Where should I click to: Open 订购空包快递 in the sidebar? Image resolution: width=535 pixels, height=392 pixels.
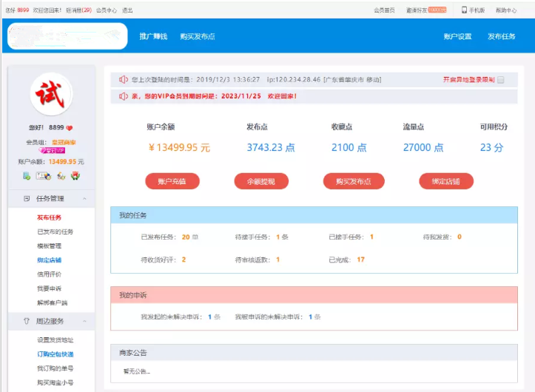pos(55,354)
